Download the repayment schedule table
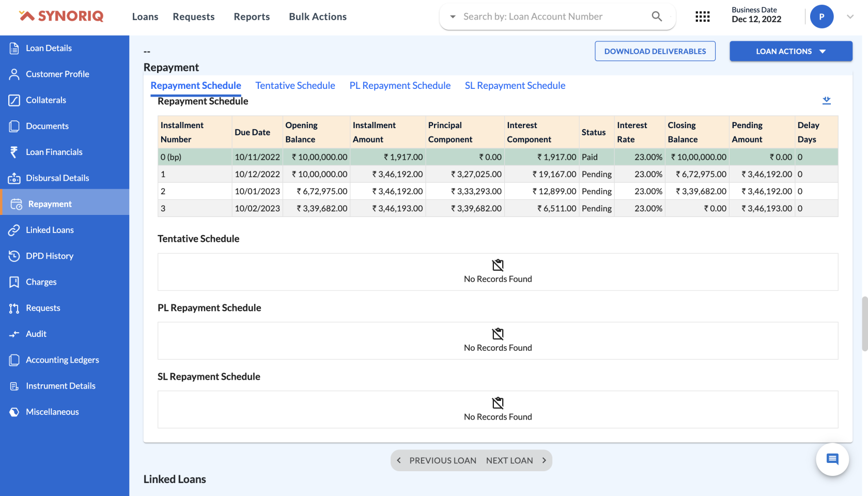Screen dimensions: 868x496 coord(827,100)
